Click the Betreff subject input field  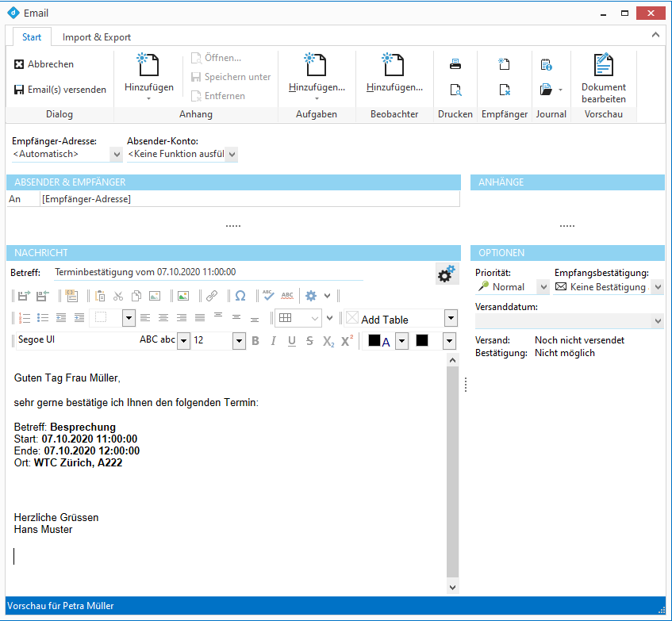coord(198,271)
